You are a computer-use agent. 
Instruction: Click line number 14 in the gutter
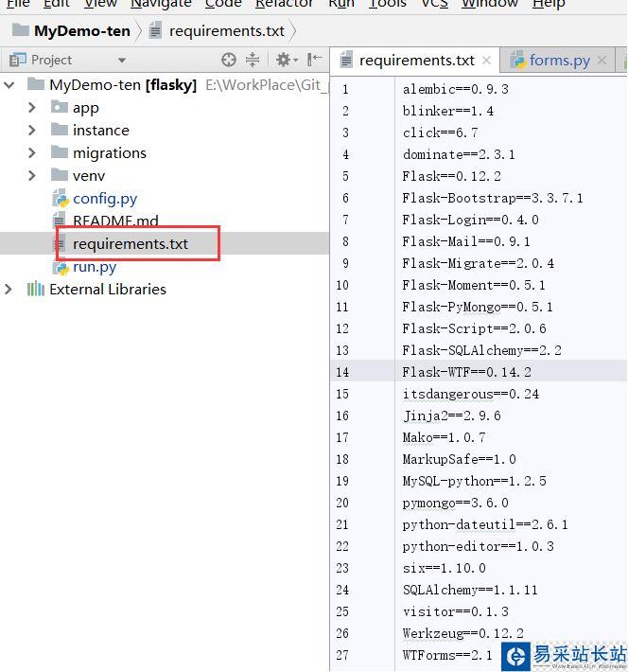click(342, 372)
